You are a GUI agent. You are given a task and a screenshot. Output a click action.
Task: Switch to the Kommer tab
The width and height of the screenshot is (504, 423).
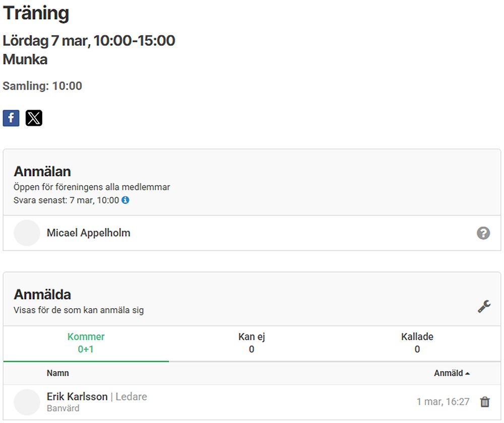tap(86, 343)
